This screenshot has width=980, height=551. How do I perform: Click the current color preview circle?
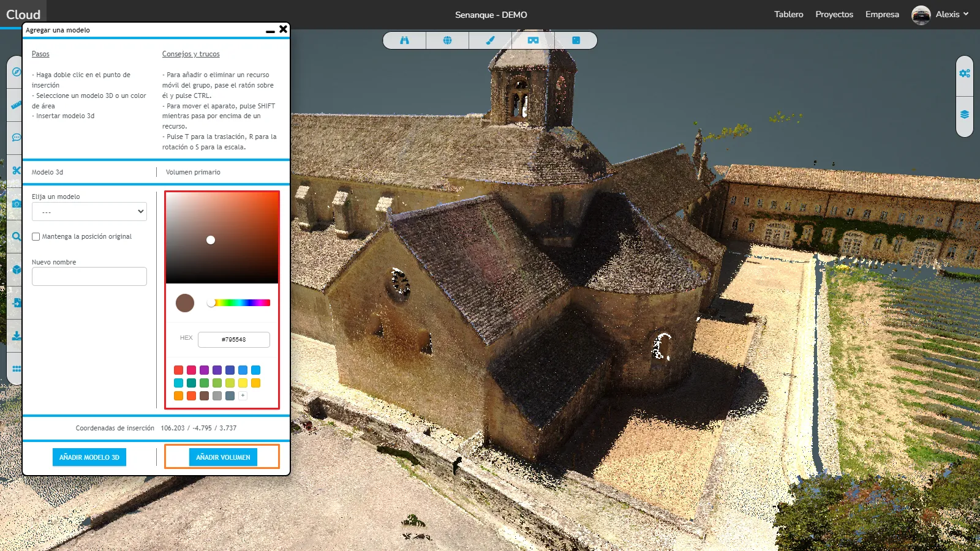point(185,302)
